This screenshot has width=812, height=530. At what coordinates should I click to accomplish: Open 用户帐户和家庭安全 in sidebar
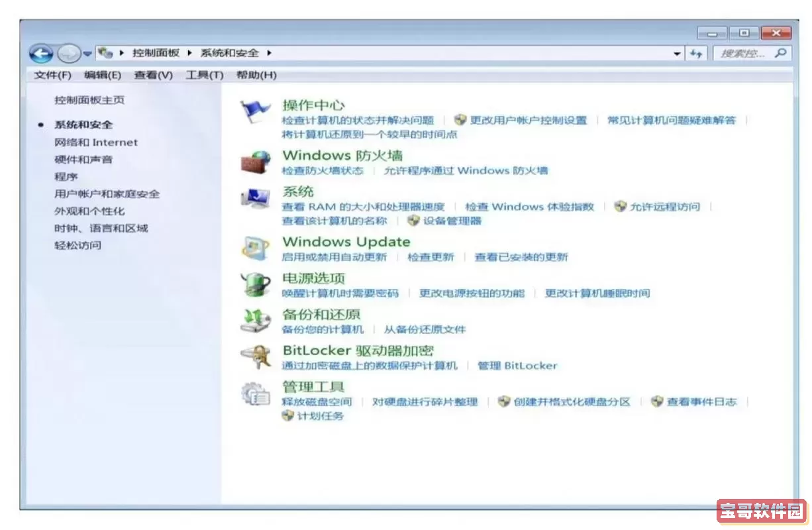tap(107, 193)
